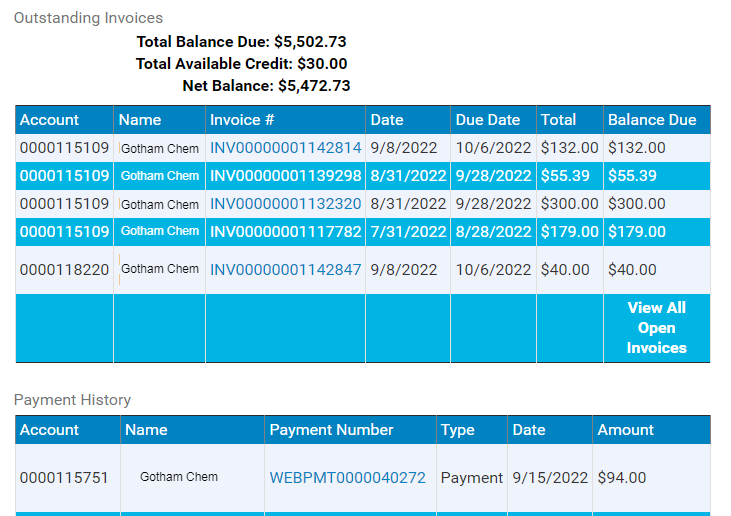Open invoice INV00000001132320

pyautogui.click(x=285, y=204)
